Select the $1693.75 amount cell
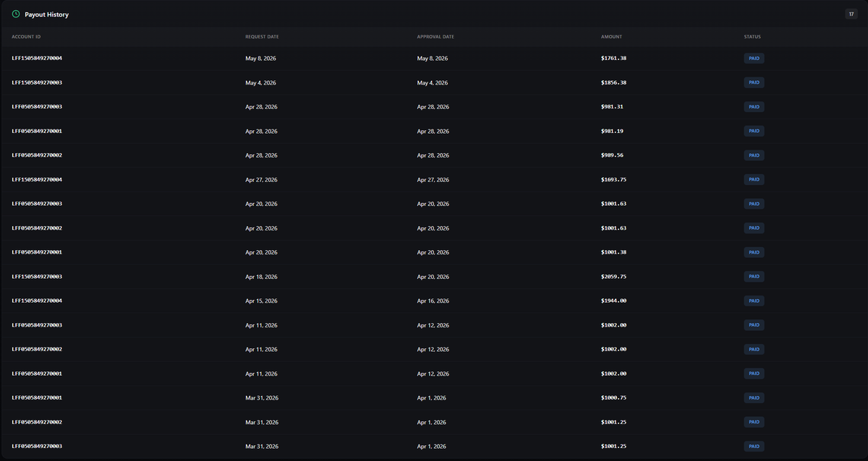The width and height of the screenshot is (868, 461). coord(613,180)
